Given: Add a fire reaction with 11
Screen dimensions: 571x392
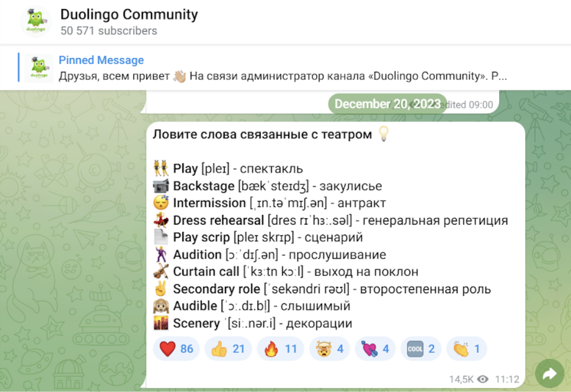Looking at the screenshot, I should (x=280, y=349).
